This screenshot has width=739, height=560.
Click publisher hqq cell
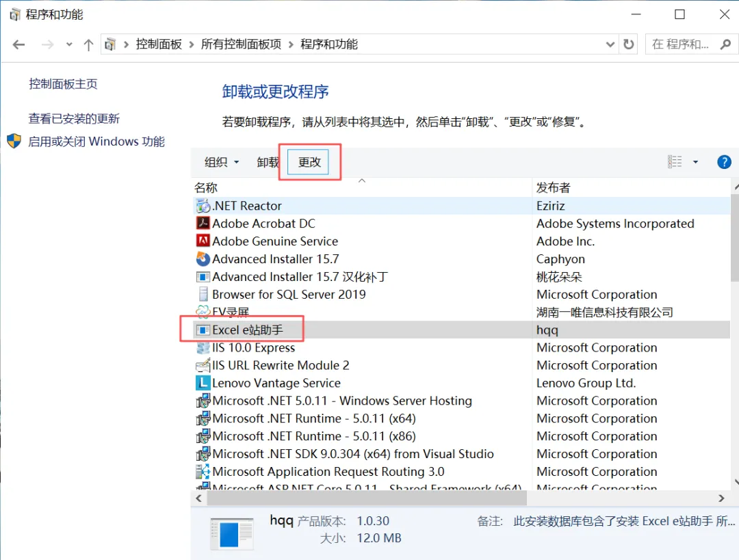(547, 330)
